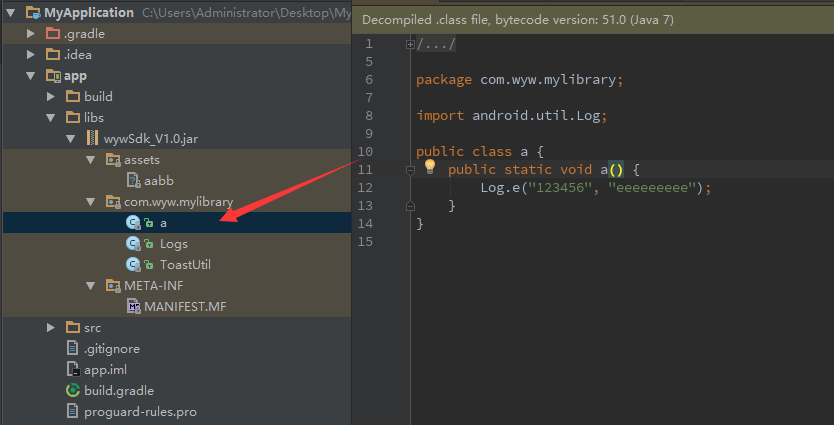This screenshot has width=834, height=425.
Task: Collapse the com.wyw.mylibrary package
Action: 91,202
